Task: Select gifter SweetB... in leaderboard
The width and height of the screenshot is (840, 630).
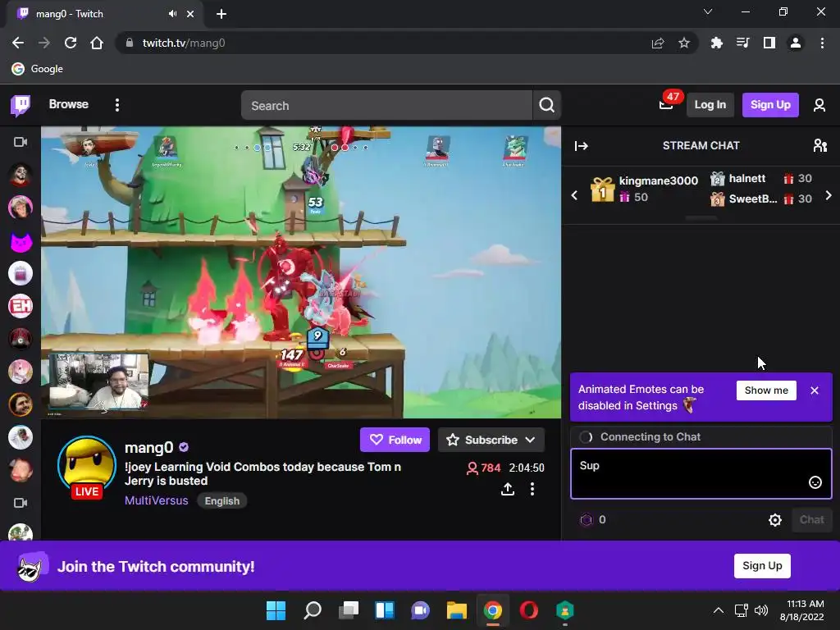Action: click(x=760, y=199)
